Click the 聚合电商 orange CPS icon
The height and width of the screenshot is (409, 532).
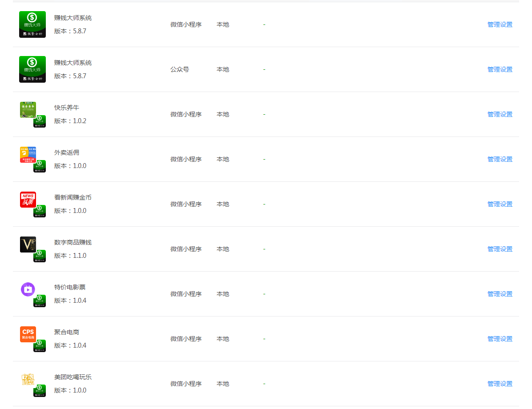(x=32, y=338)
